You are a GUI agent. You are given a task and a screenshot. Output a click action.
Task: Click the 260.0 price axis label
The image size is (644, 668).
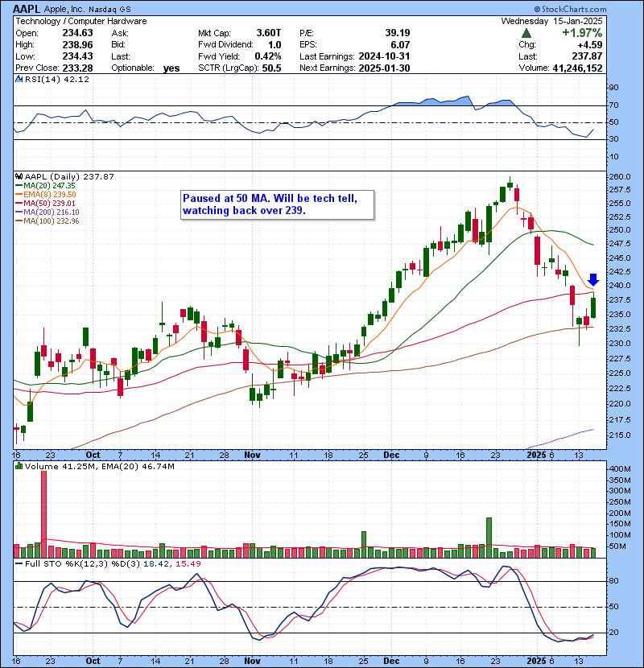coord(620,177)
